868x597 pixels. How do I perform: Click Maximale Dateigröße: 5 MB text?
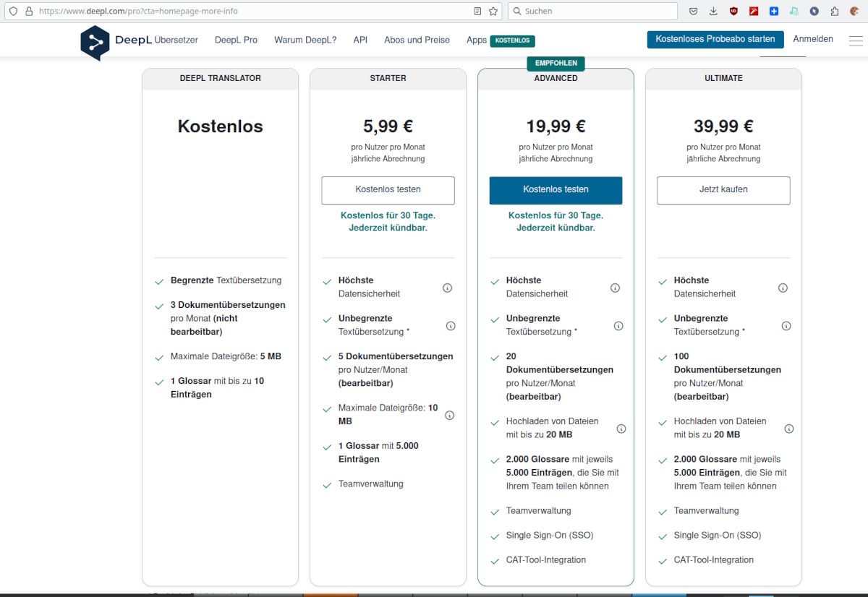(x=226, y=356)
